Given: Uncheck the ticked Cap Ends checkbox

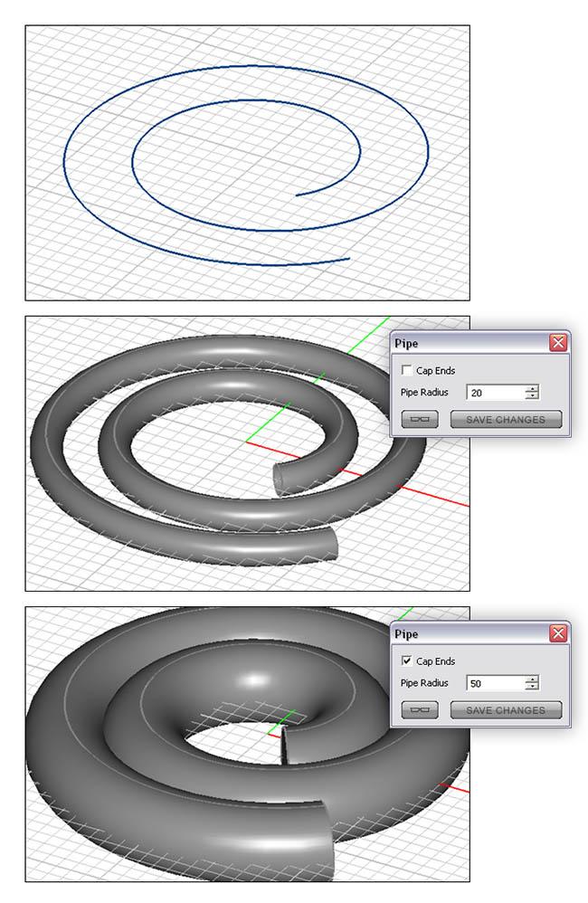Looking at the screenshot, I should click(x=407, y=661).
